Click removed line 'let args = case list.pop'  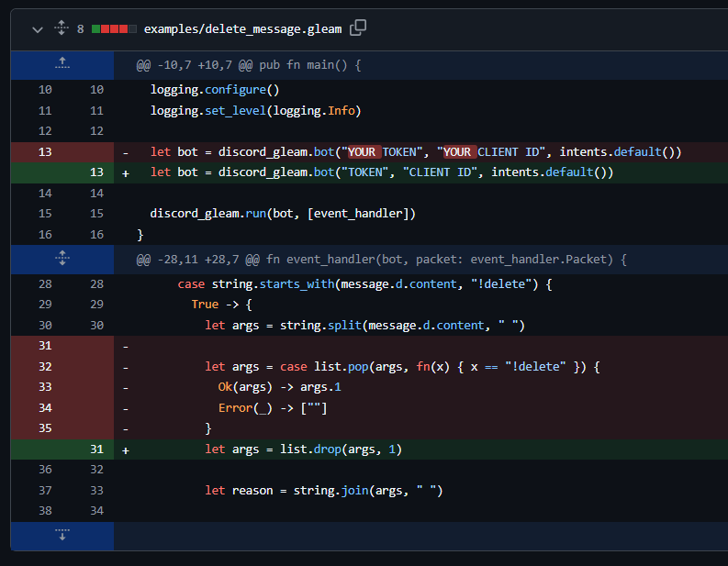coord(402,367)
